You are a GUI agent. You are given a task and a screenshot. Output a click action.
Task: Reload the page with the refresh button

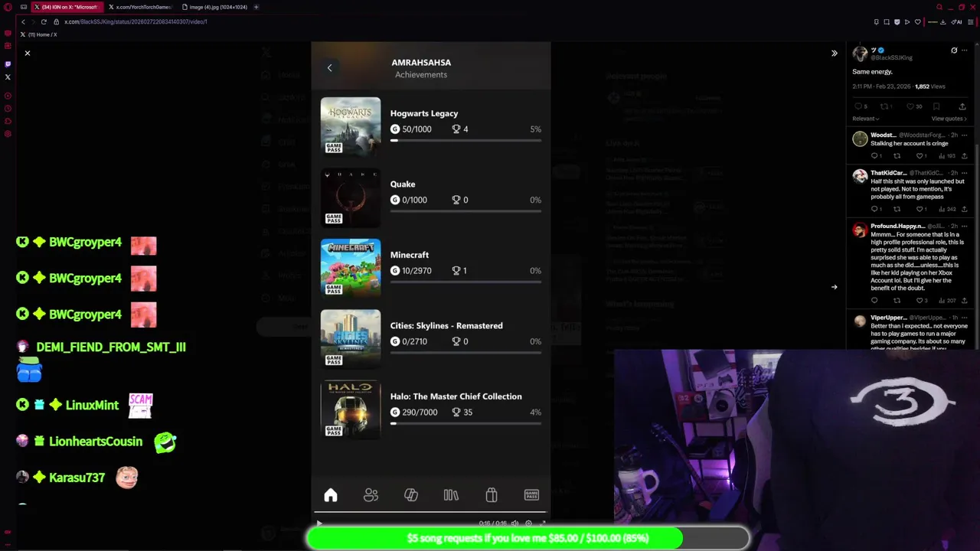coord(44,21)
